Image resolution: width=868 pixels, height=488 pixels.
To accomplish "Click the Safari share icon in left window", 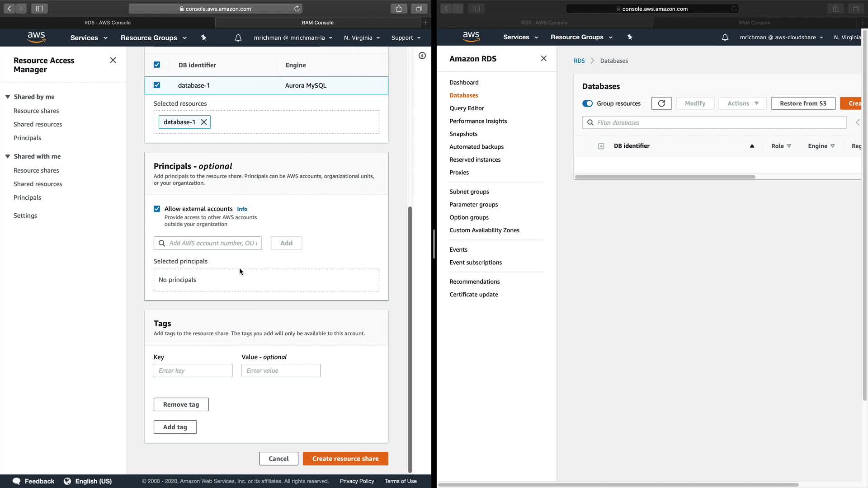I will [x=399, y=9].
